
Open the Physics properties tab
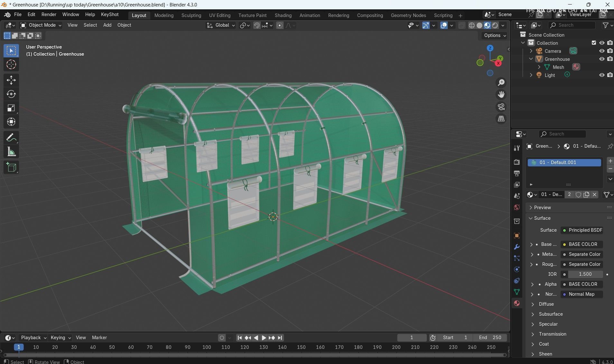click(517, 269)
